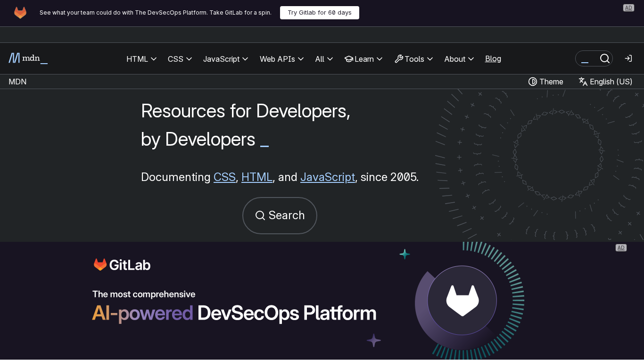Click the AD badge in top banner
This screenshot has width=644, height=362.
click(x=628, y=8)
